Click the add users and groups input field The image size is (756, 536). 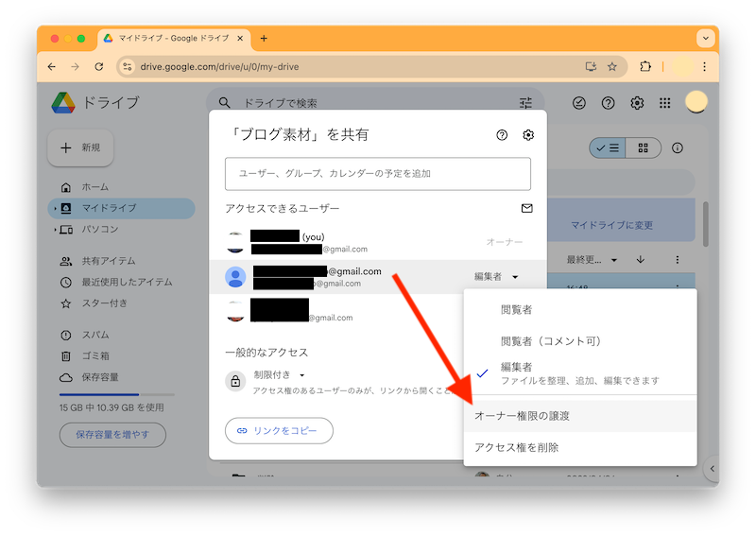(377, 174)
